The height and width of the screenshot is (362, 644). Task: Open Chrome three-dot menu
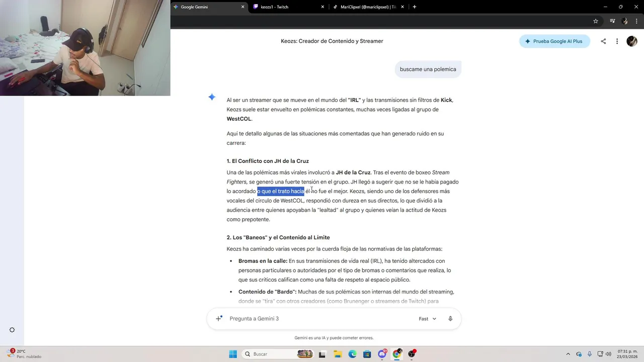(x=636, y=21)
